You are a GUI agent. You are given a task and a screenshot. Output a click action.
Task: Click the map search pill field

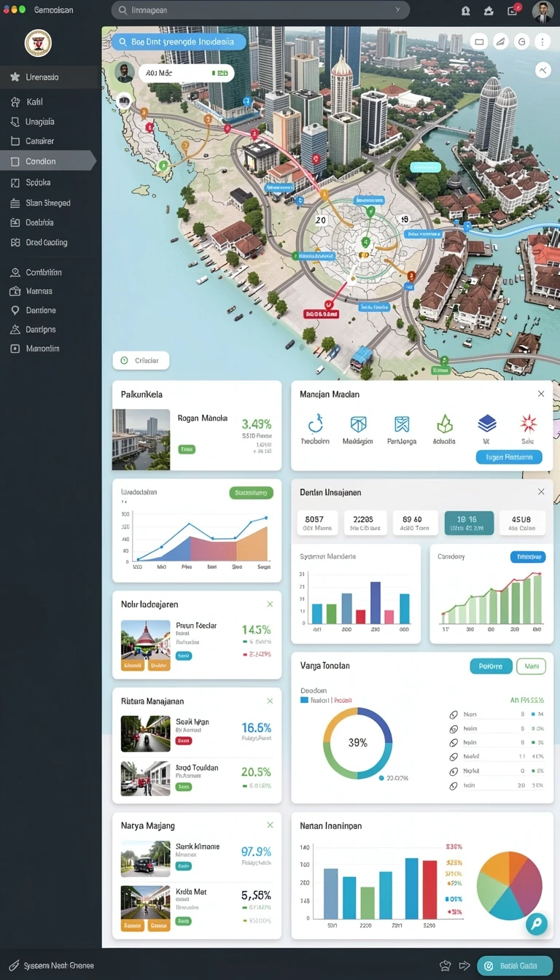click(x=179, y=42)
